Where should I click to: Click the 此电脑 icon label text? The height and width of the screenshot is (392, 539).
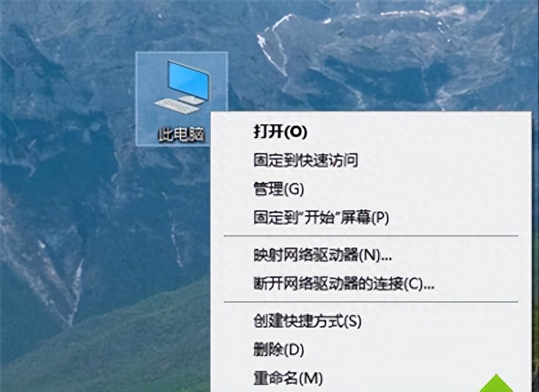tap(181, 134)
